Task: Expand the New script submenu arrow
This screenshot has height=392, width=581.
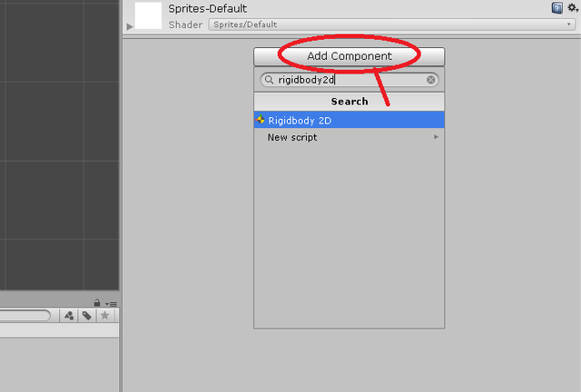Action: pos(436,137)
